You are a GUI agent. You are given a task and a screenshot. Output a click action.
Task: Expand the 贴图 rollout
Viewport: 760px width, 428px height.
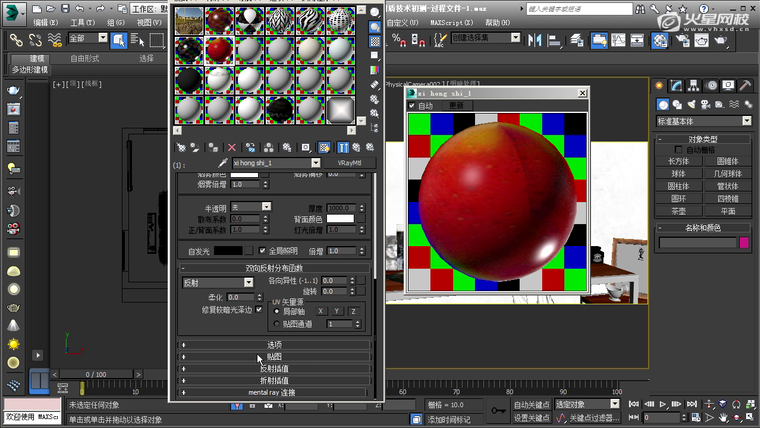tap(274, 356)
